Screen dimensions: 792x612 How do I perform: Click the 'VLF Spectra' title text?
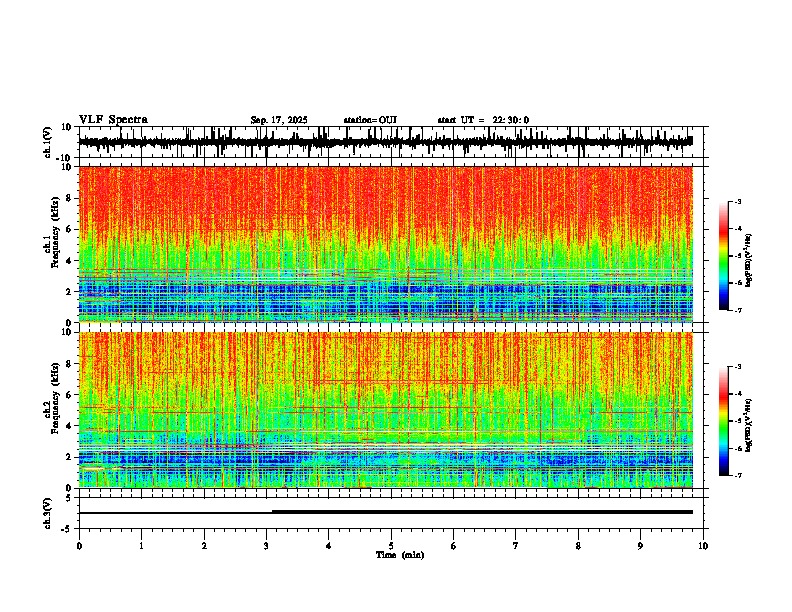click(x=113, y=120)
